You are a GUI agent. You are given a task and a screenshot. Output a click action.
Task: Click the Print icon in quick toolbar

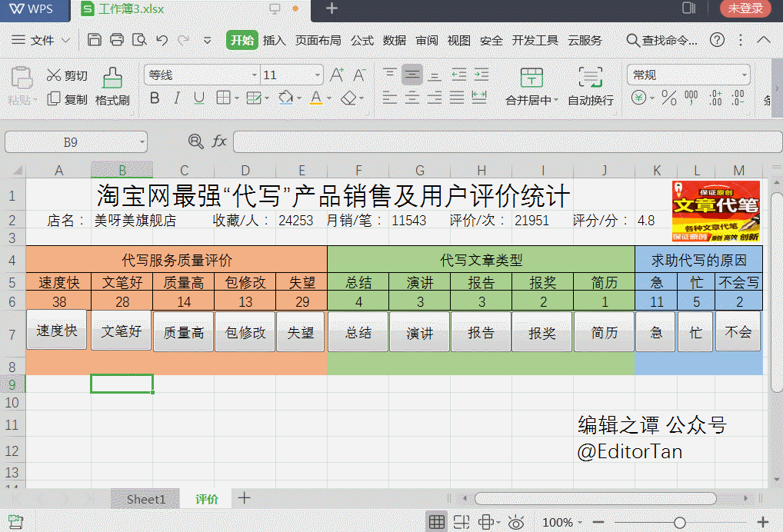click(x=117, y=40)
